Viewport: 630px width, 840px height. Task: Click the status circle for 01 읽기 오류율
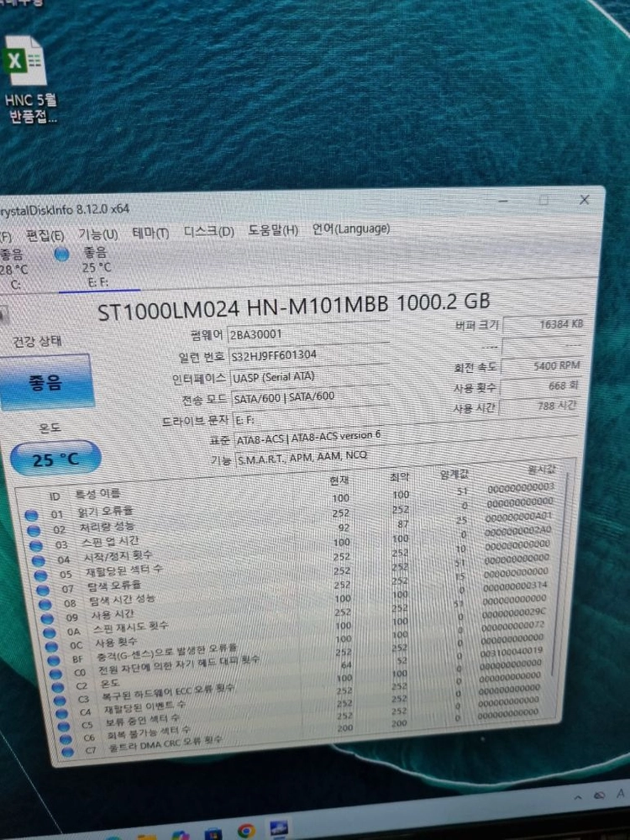[32, 516]
